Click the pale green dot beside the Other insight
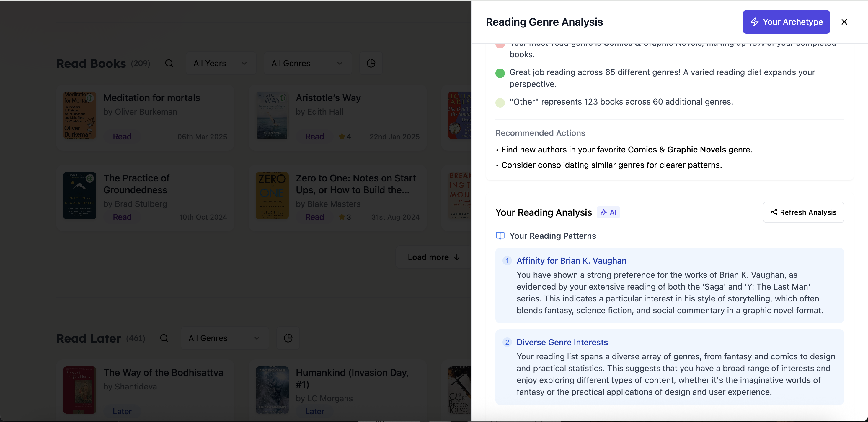 500,103
